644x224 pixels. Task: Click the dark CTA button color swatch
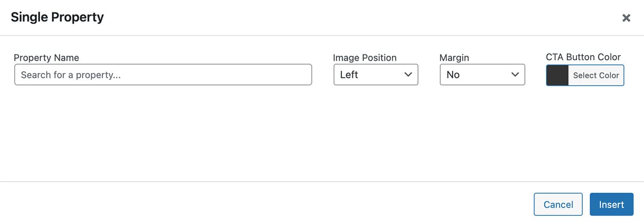click(557, 75)
